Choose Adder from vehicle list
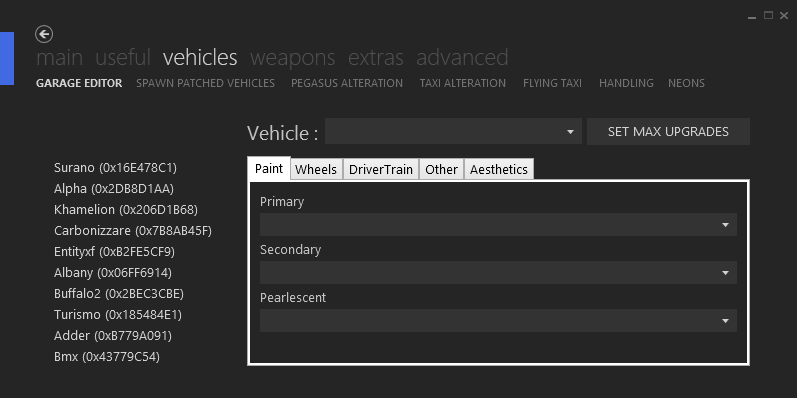The image size is (797, 398). [113, 336]
